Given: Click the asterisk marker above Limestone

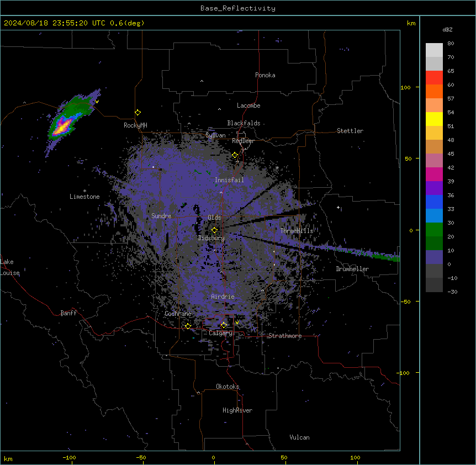Looking at the screenshot, I should pos(84,191).
